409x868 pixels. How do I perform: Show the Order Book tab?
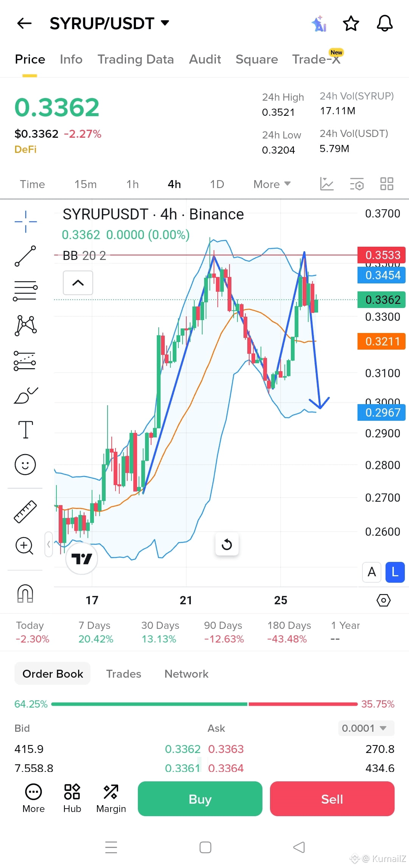click(53, 674)
